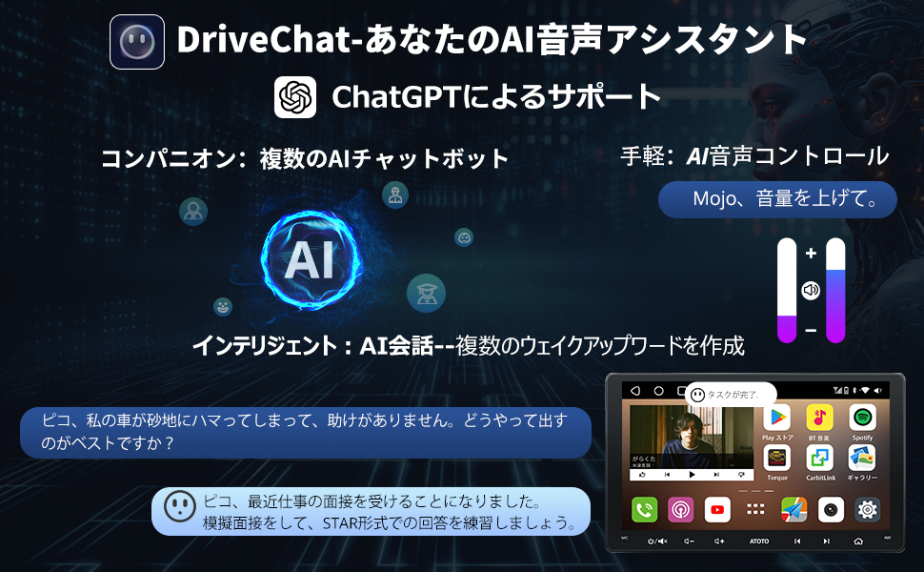This screenshot has height=572, width=924.
Task: Tap the Bluetooth status icon
Action: 854,390
